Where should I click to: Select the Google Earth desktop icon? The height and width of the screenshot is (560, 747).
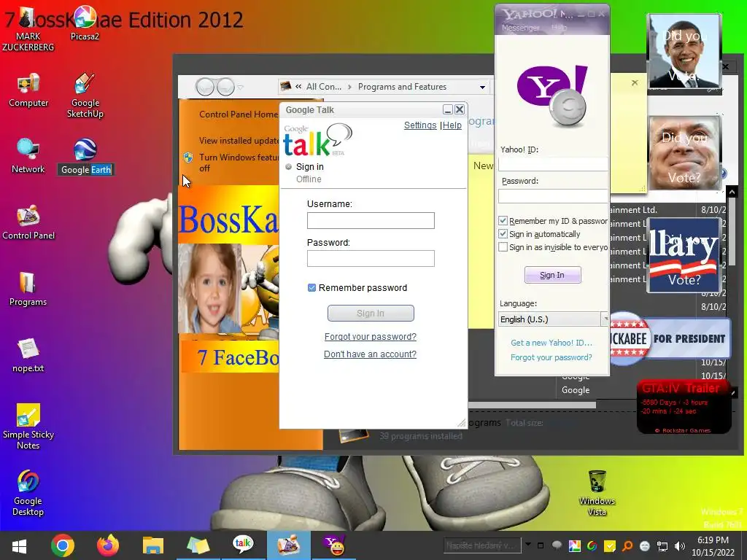coord(86,156)
